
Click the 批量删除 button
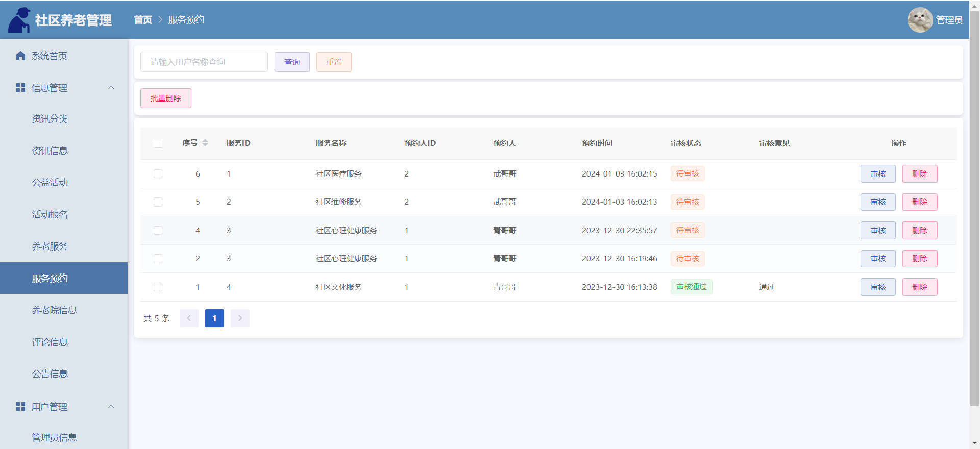(x=166, y=98)
